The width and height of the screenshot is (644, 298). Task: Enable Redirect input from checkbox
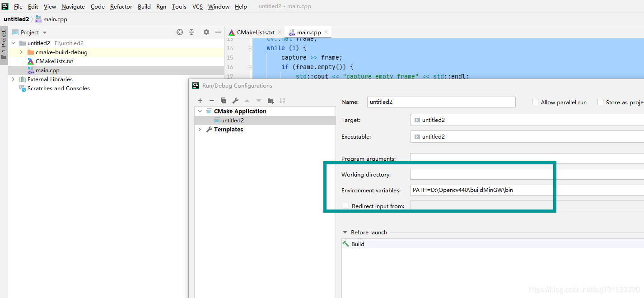click(x=346, y=206)
